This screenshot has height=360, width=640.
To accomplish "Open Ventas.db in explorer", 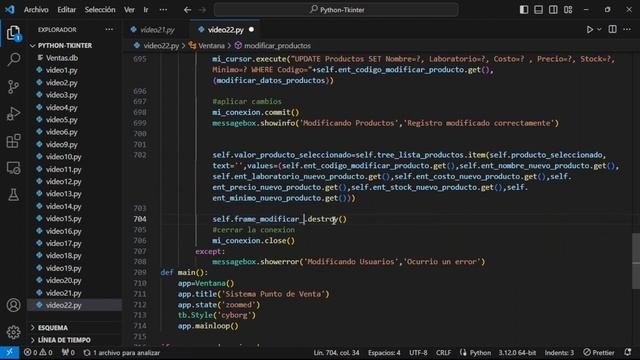I will pos(62,58).
